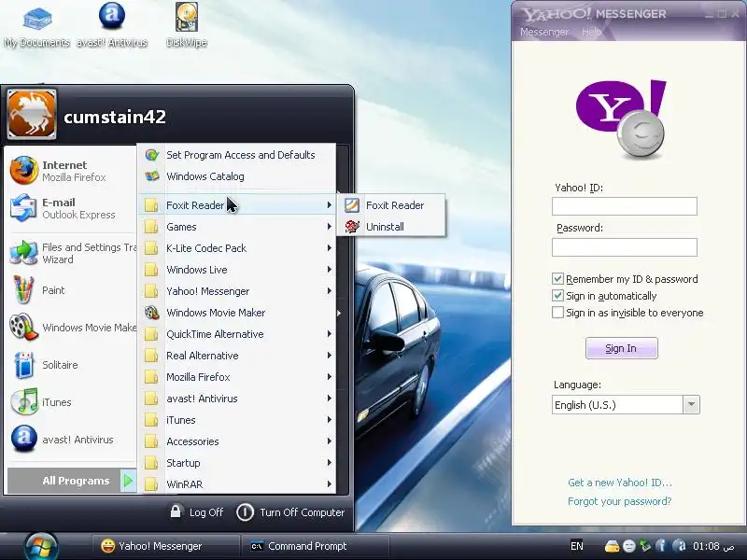Click the Windows Start orb

41,546
